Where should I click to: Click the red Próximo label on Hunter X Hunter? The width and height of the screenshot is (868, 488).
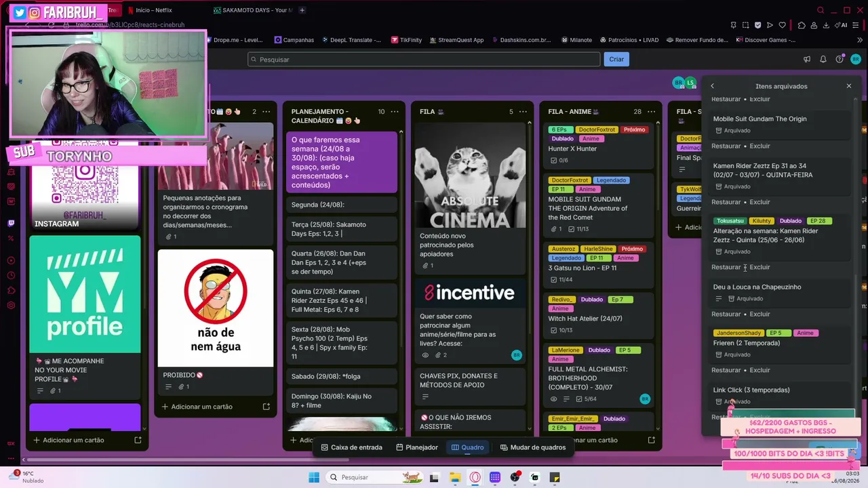pyautogui.click(x=634, y=129)
